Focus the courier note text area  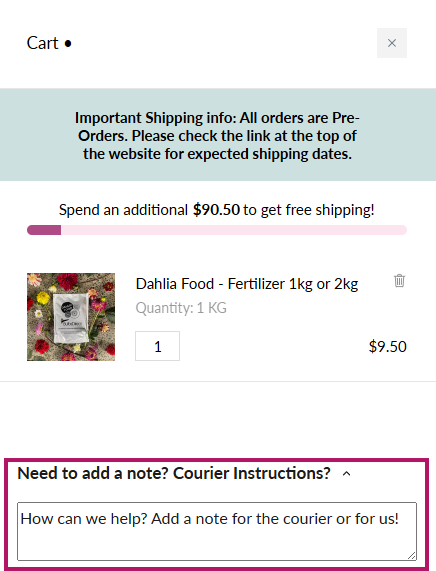coord(217,531)
